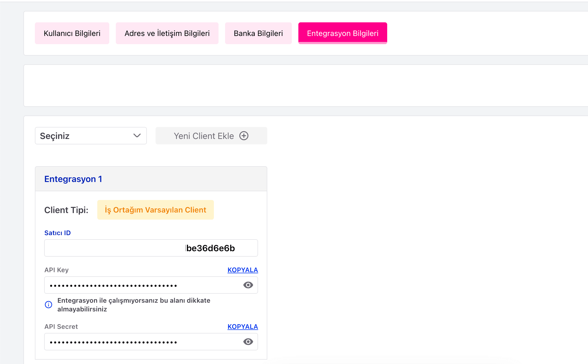Image resolution: width=588 pixels, height=364 pixels.
Task: Open the Seçiniz client selector
Action: click(91, 136)
